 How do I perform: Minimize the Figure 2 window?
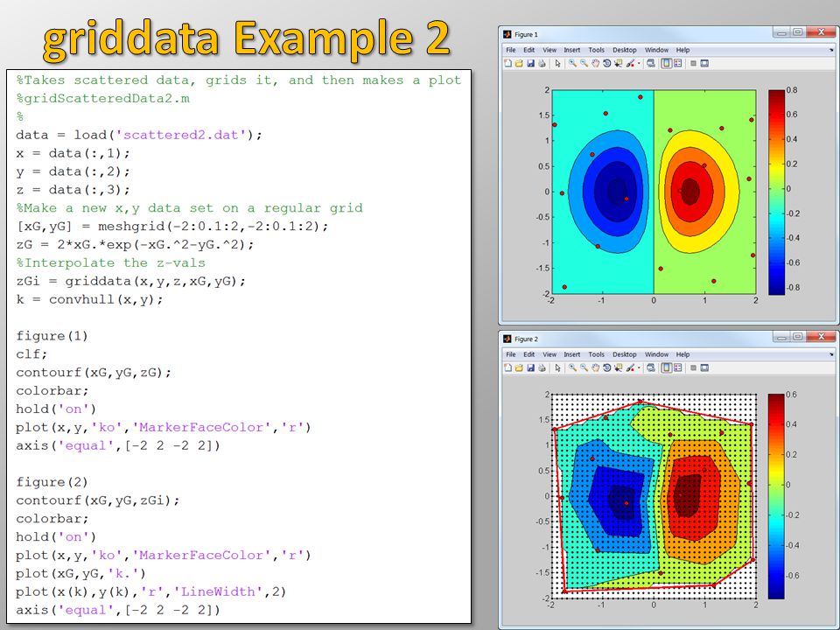tap(781, 337)
